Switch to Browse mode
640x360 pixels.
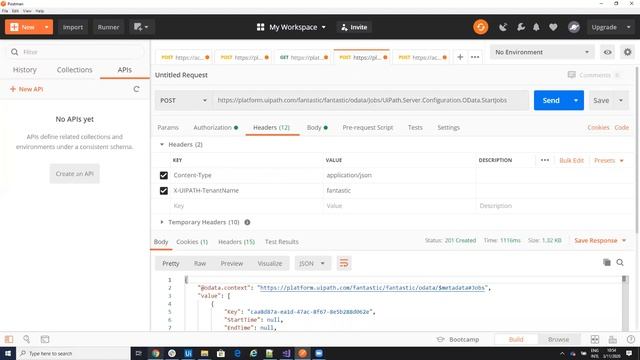pyautogui.click(x=558, y=339)
